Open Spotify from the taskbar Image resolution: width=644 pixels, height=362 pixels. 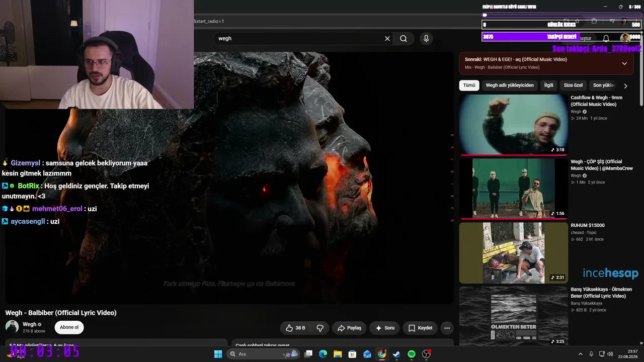(412, 354)
